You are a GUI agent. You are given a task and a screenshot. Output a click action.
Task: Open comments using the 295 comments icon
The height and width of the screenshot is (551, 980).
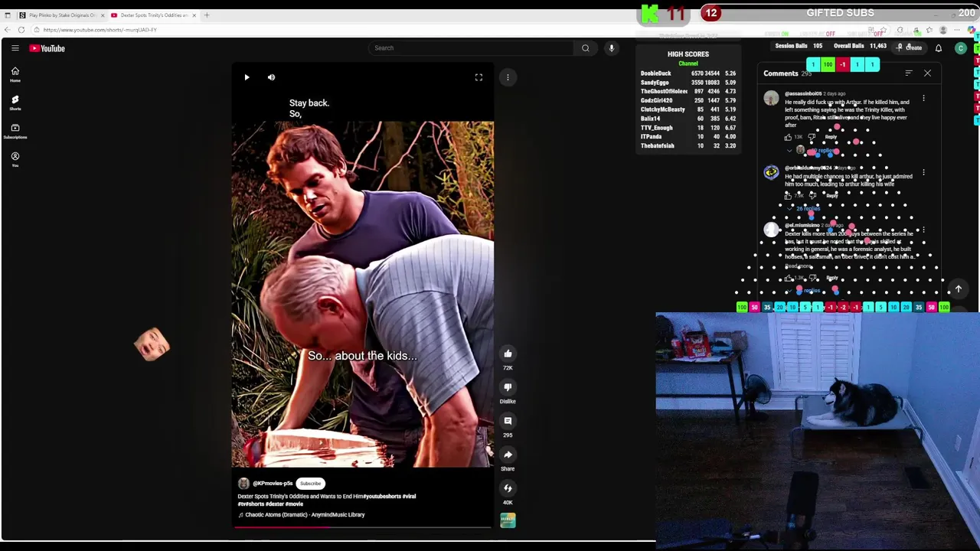click(x=508, y=421)
